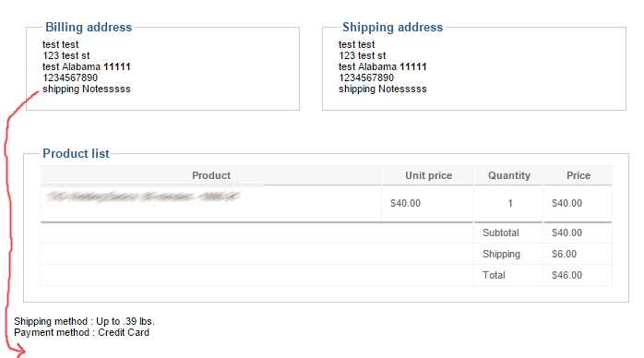Viewport: 644px width, 358px height.
Task: Click the $6.00 shipping amount
Action: tap(564, 254)
